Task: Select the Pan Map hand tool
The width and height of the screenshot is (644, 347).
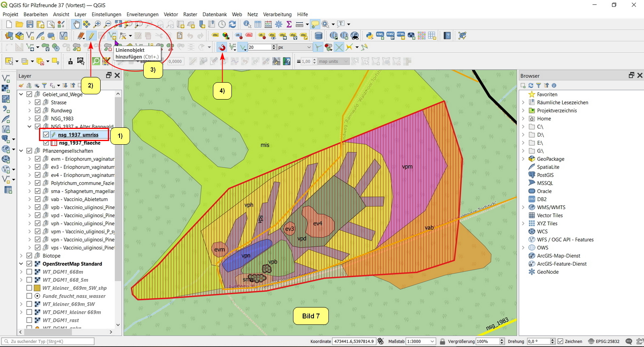Action: click(x=76, y=25)
